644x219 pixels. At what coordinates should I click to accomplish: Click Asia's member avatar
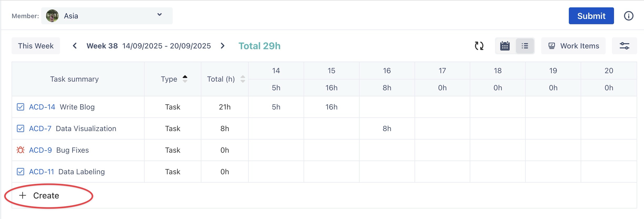tap(52, 16)
